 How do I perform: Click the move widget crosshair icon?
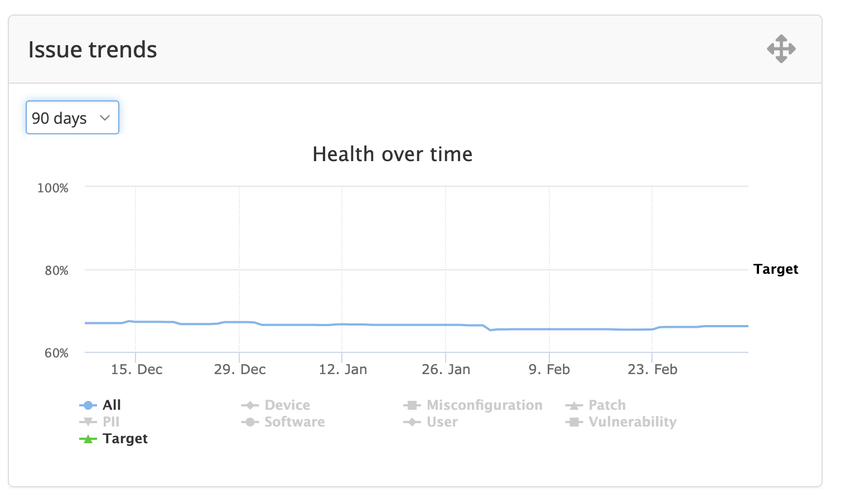tap(781, 49)
